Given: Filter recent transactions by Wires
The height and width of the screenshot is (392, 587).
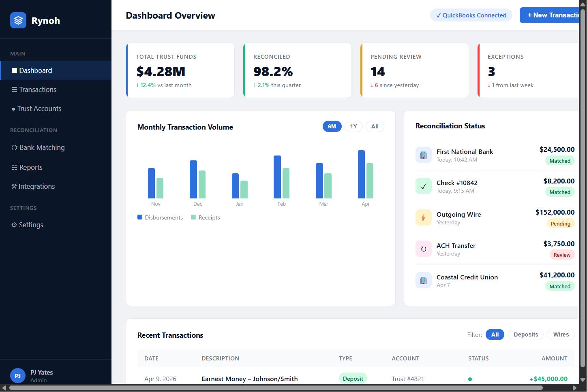Looking at the screenshot, I should tap(561, 334).
